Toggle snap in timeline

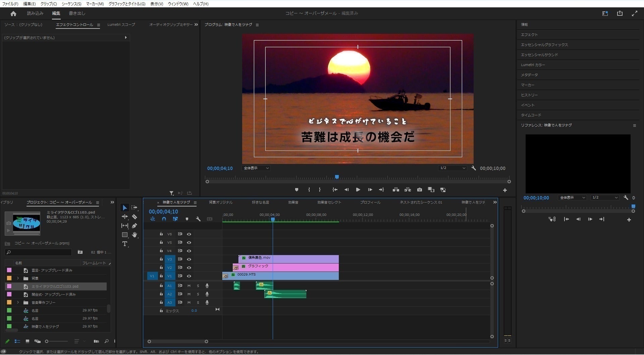164,219
